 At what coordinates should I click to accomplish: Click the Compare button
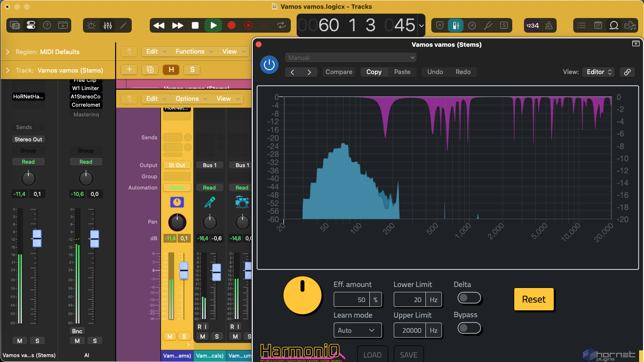339,72
